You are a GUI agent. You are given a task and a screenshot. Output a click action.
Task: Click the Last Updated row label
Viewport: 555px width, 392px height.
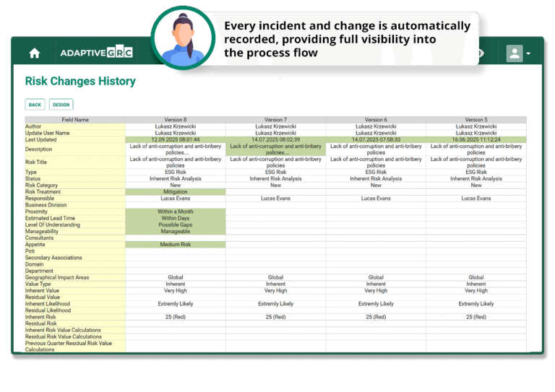coord(75,139)
